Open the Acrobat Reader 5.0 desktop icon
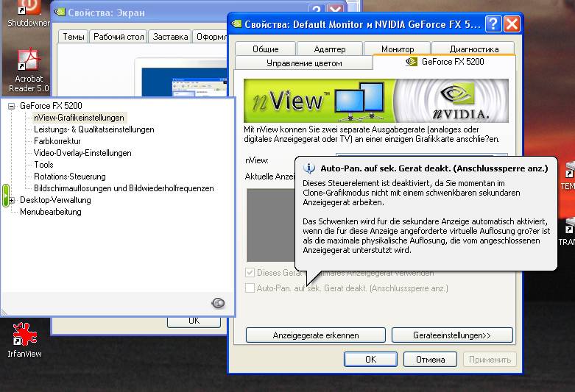The height and width of the screenshot is (392, 575). 29,71
